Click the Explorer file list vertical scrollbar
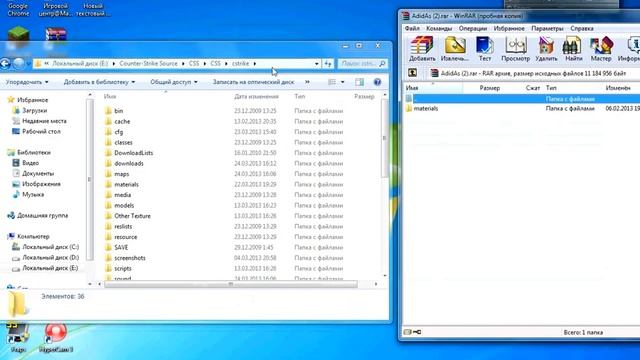 [x=384, y=138]
